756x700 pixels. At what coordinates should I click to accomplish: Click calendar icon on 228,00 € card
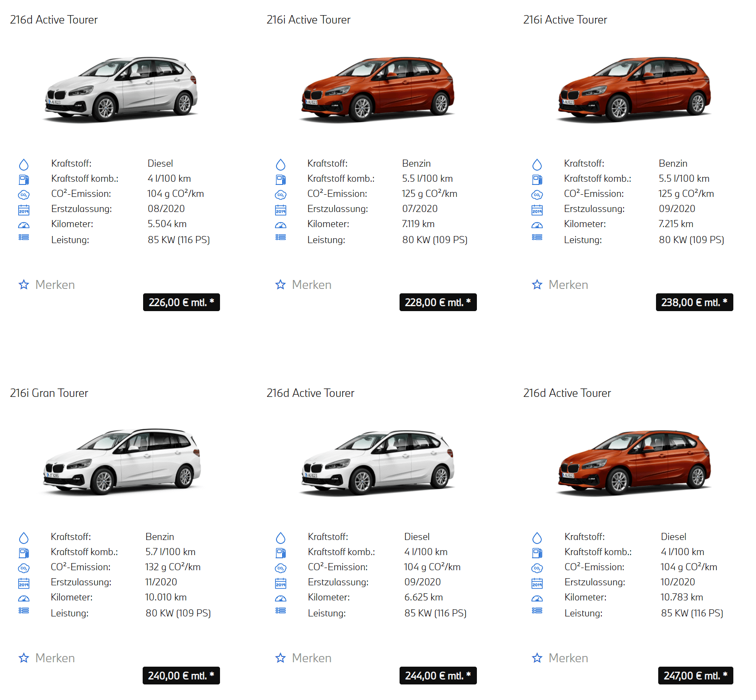(280, 210)
